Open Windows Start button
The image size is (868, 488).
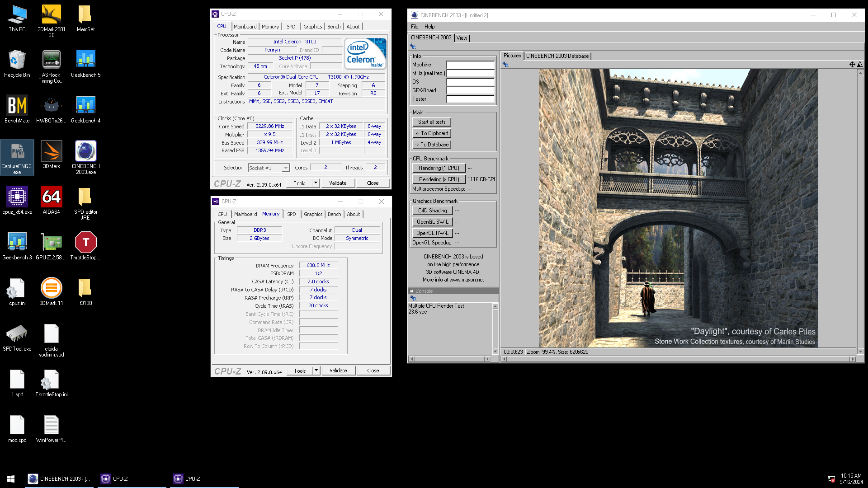tap(11, 479)
